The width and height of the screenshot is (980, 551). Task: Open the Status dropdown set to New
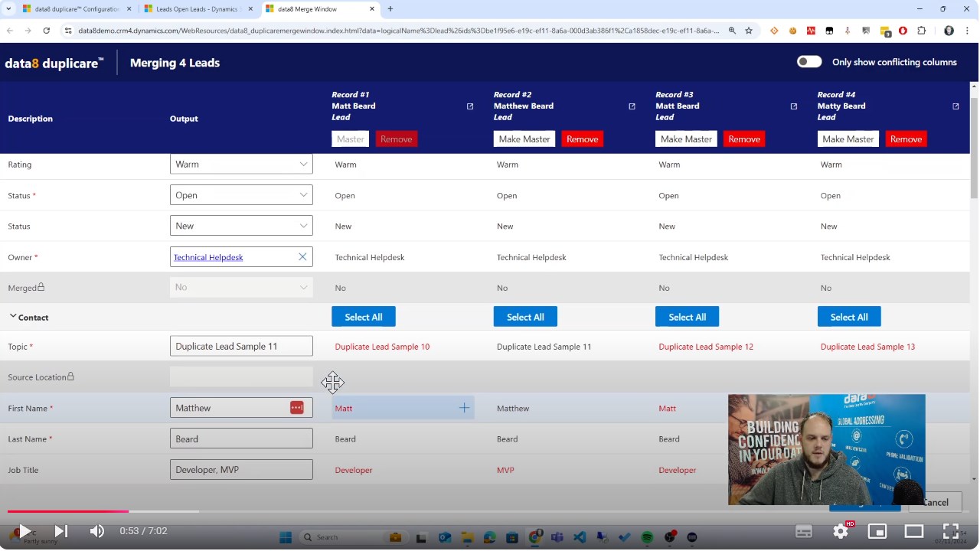coord(241,226)
